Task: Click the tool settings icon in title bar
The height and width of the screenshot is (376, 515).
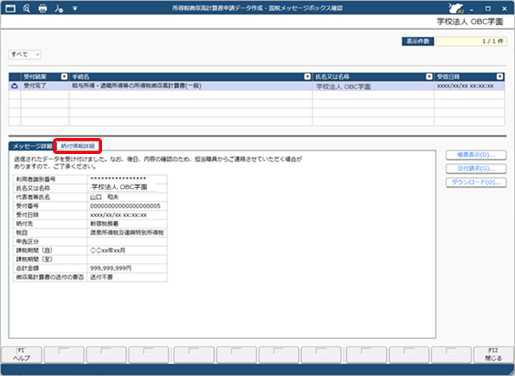Action: (59, 8)
